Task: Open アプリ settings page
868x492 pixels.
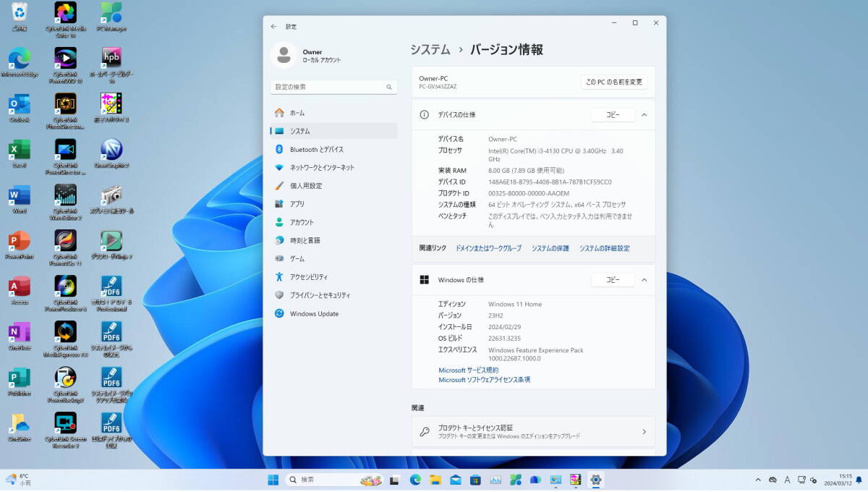Action: click(x=333, y=204)
